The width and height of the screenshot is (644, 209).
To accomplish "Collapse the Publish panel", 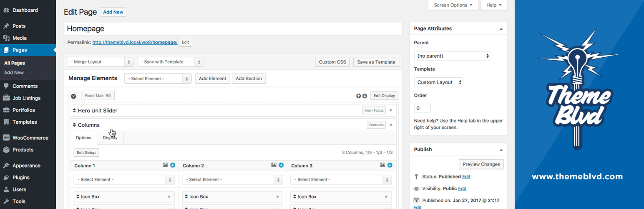I will tap(501, 150).
